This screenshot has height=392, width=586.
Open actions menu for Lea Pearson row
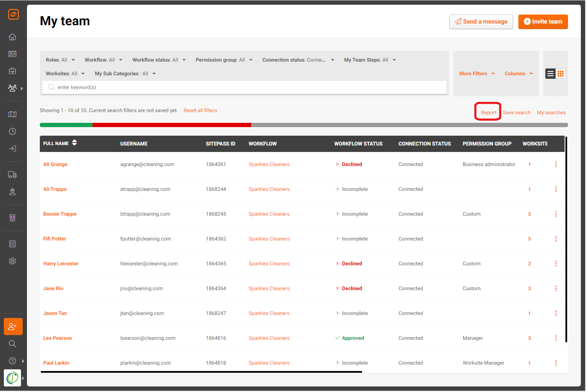556,338
